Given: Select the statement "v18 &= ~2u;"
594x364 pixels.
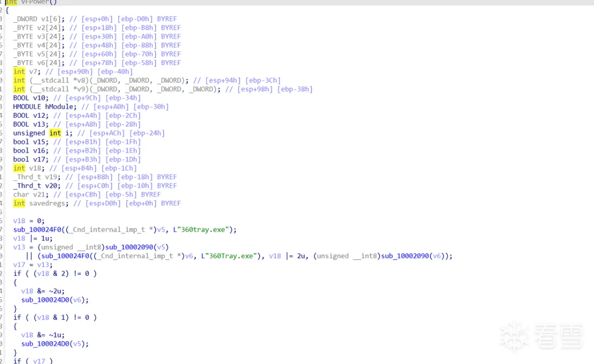Looking at the screenshot, I should pyautogui.click(x=43, y=291).
